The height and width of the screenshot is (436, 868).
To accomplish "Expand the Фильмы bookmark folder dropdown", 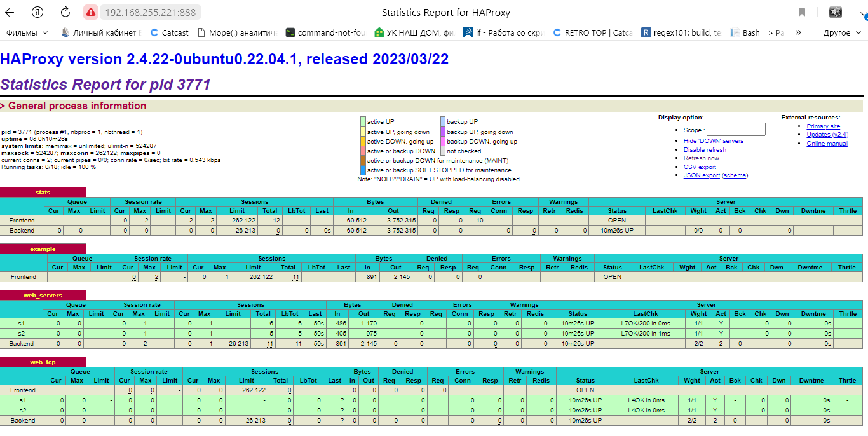I will (45, 32).
